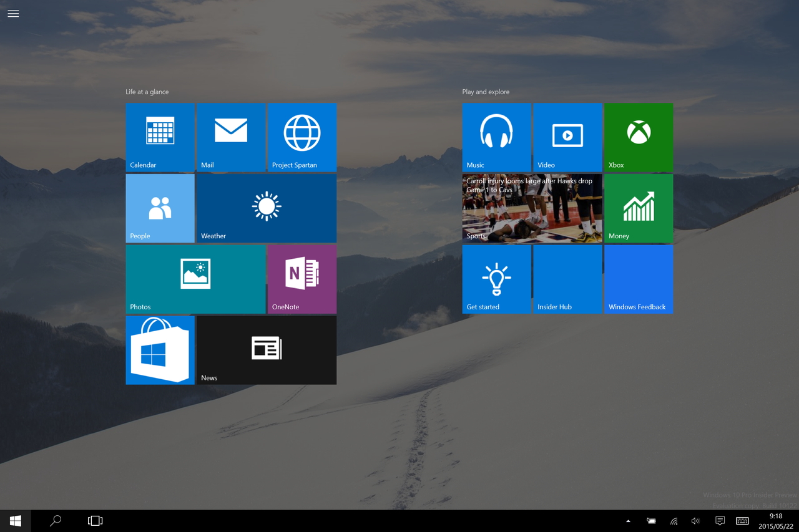Open the Sports live tile about Carroll injury
This screenshot has width=799, height=532.
point(532,208)
